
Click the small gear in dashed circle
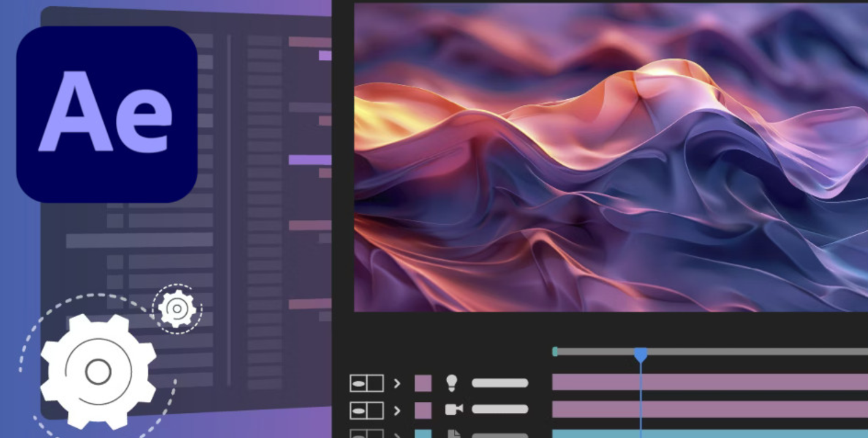pyautogui.click(x=177, y=309)
